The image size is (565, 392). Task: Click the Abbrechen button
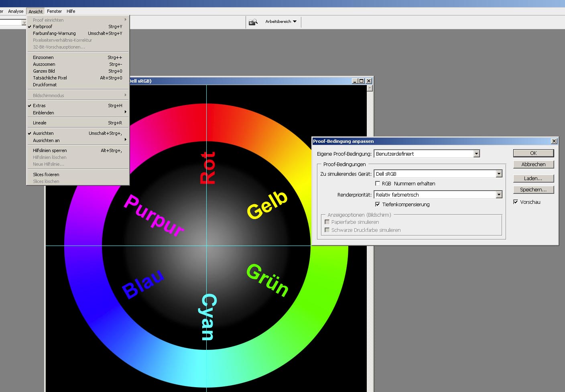click(x=533, y=165)
